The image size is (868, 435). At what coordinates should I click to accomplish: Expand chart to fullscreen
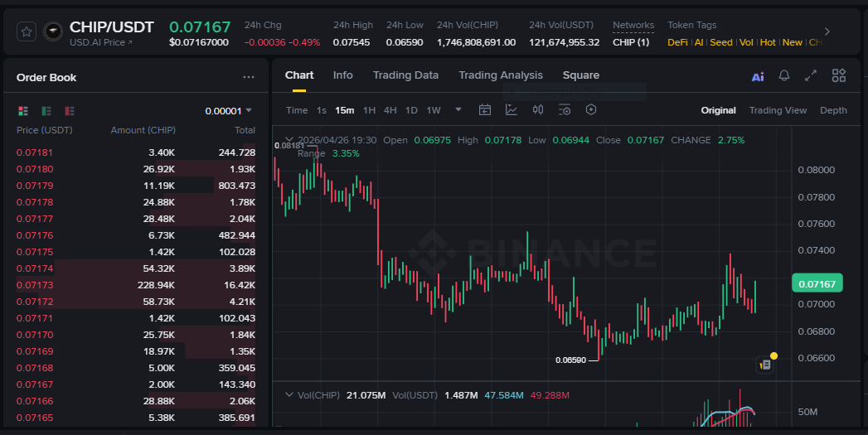(811, 75)
